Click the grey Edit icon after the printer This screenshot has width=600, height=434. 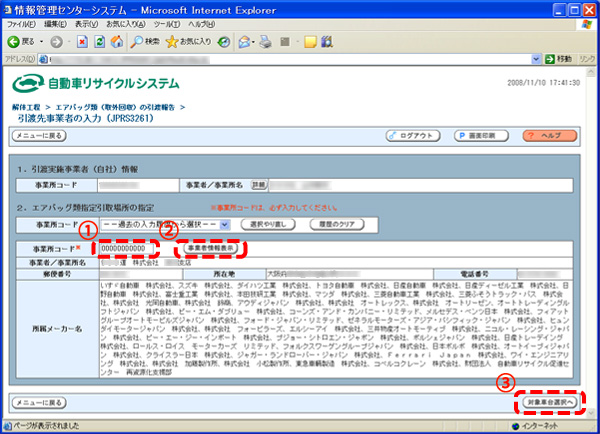(285, 42)
